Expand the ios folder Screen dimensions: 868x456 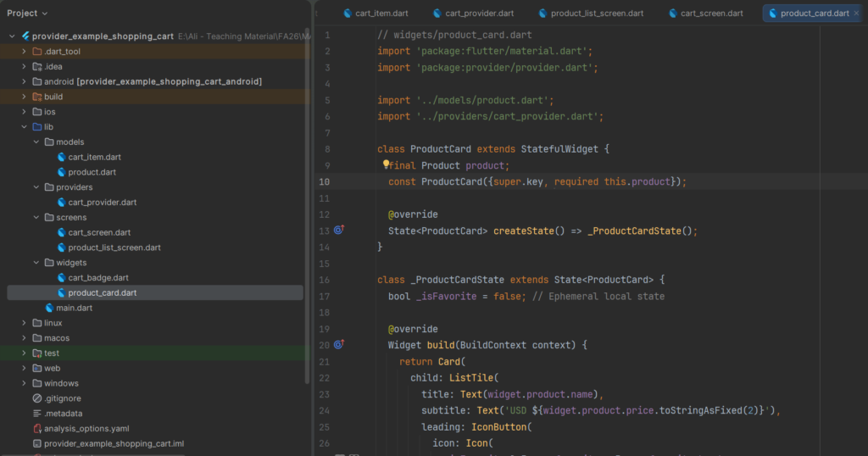point(24,111)
